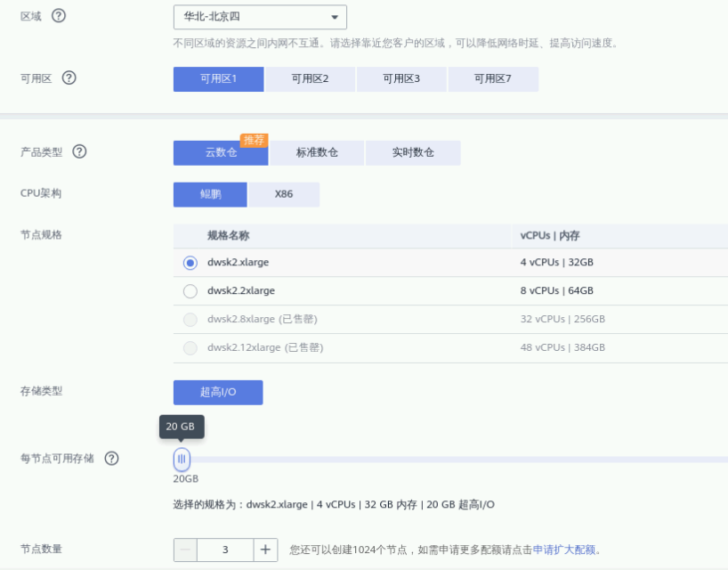Select X86 CPU architecture
Image resolution: width=728 pixels, height=570 pixels.
coord(284,195)
